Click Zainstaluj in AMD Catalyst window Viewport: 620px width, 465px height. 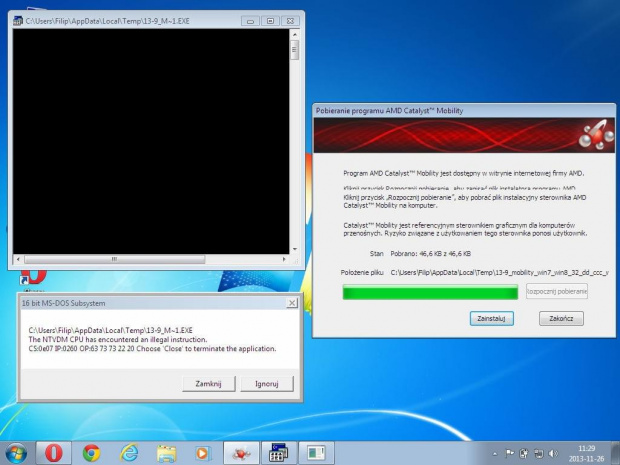491,318
